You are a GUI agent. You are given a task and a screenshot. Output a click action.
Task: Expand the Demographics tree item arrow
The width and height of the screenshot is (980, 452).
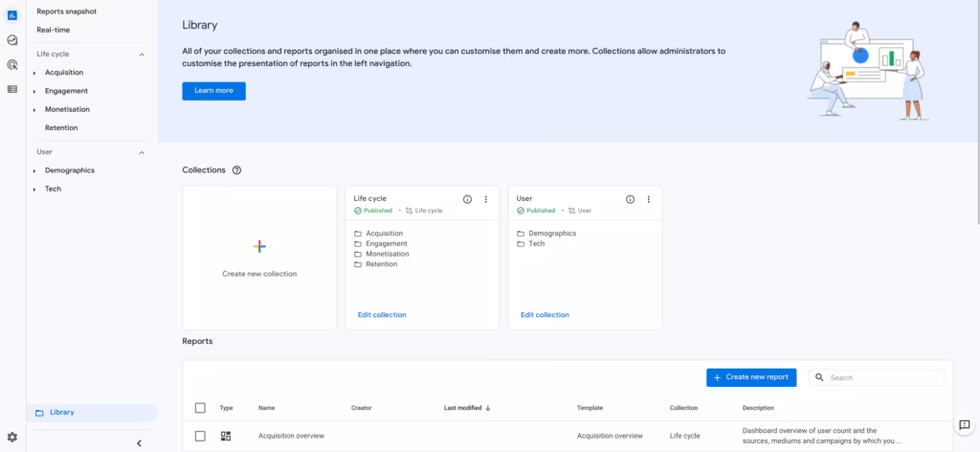(34, 170)
